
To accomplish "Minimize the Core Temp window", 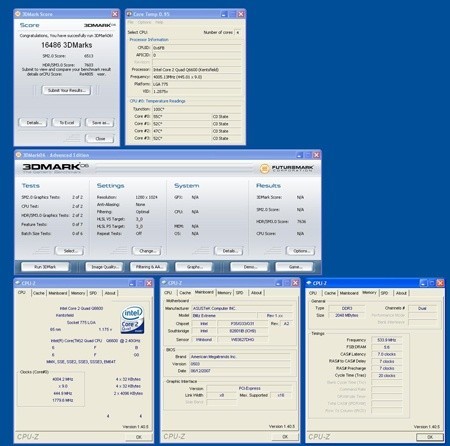I will pos(224,14).
